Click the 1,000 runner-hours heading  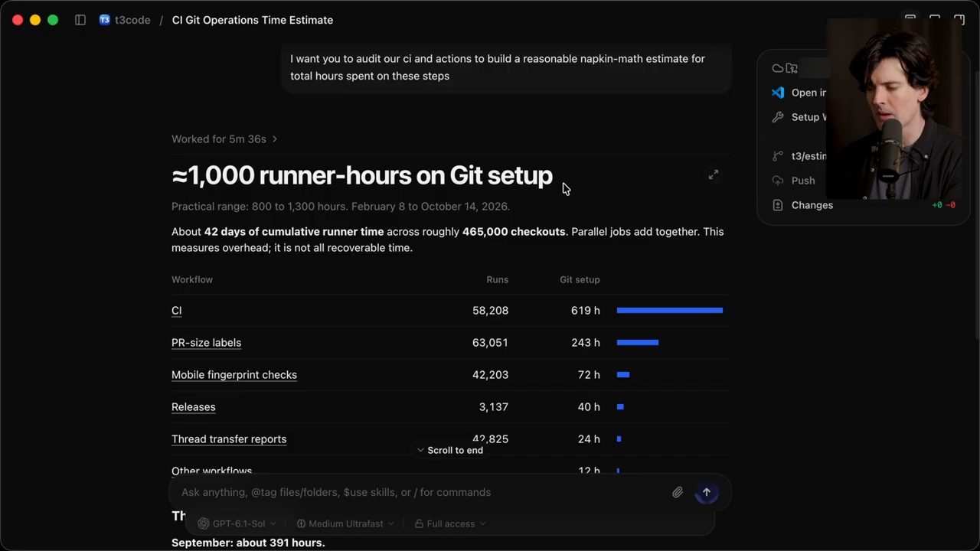362,175
